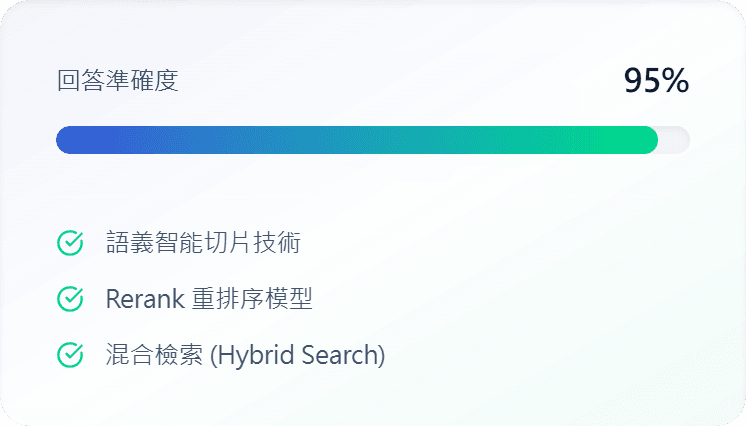This screenshot has height=426, width=746.
Task: Click the 95% accuracy value
Action: [x=656, y=81]
